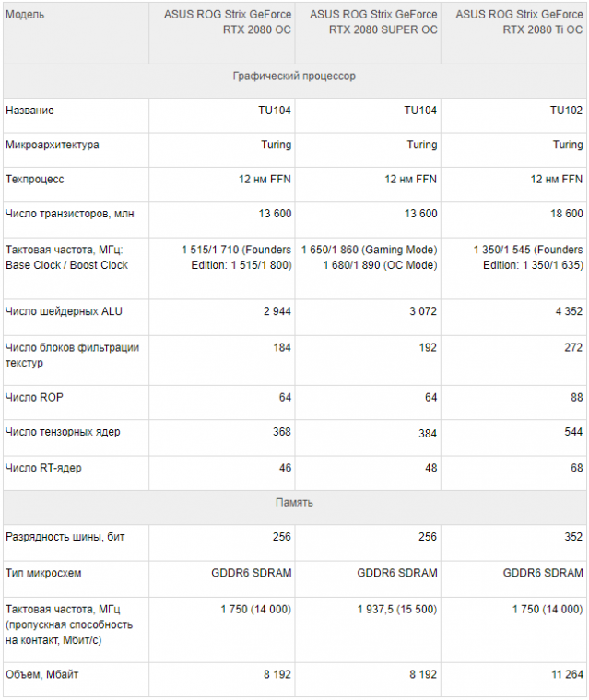
Task: Click the 1 937,5 (15 500) memory clock cell
Action: tap(368, 629)
